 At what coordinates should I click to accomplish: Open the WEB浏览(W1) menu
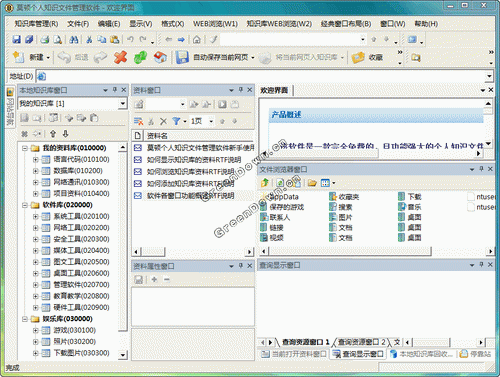(x=215, y=24)
